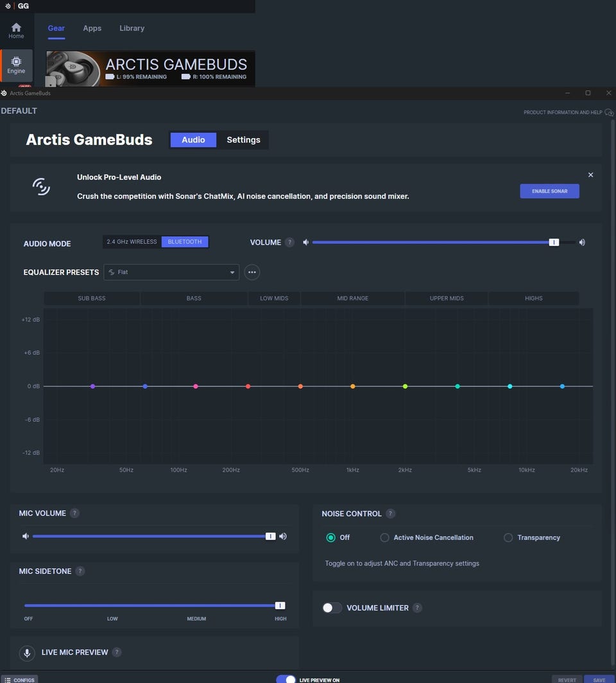Start the Live Mic Preview microphone button
Screen dimensions: 616x683
(27, 653)
